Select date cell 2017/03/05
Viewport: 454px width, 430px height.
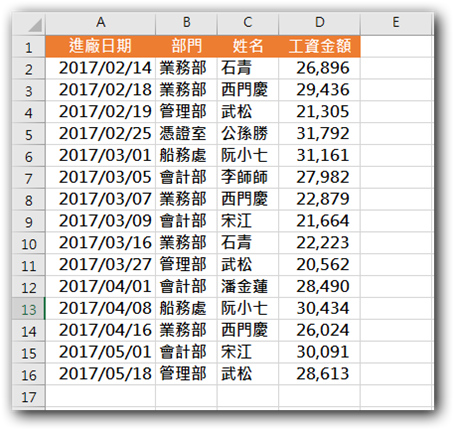(x=100, y=177)
